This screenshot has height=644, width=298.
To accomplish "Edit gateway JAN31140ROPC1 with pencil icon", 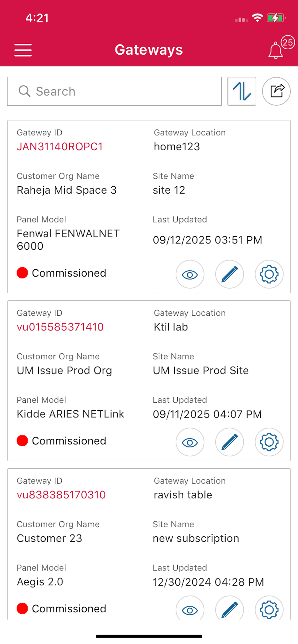I will click(x=230, y=274).
